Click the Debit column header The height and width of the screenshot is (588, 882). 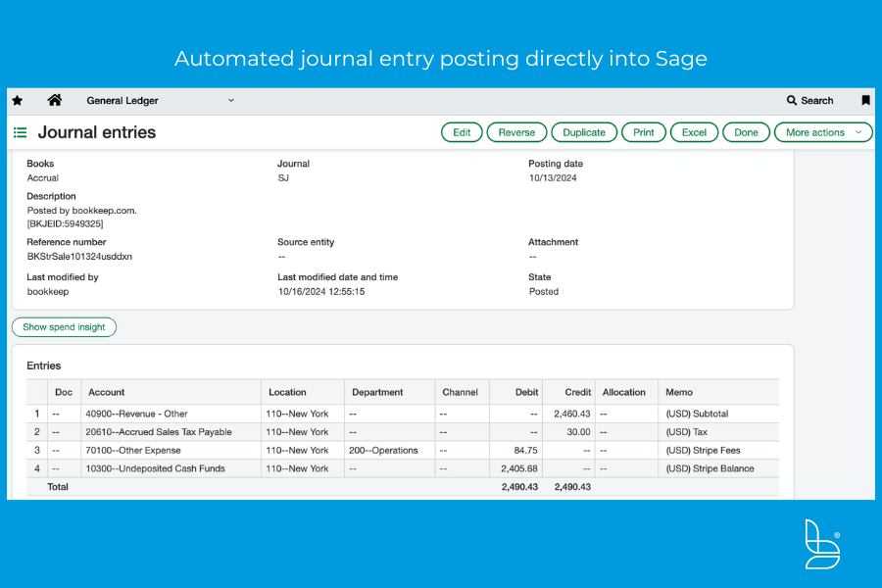(x=525, y=392)
